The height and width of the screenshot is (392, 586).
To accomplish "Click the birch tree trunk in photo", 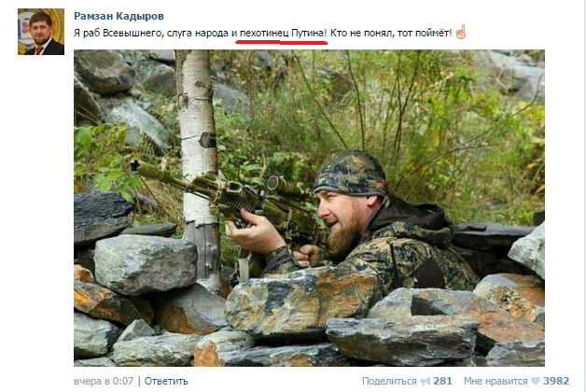I will point(198,164).
